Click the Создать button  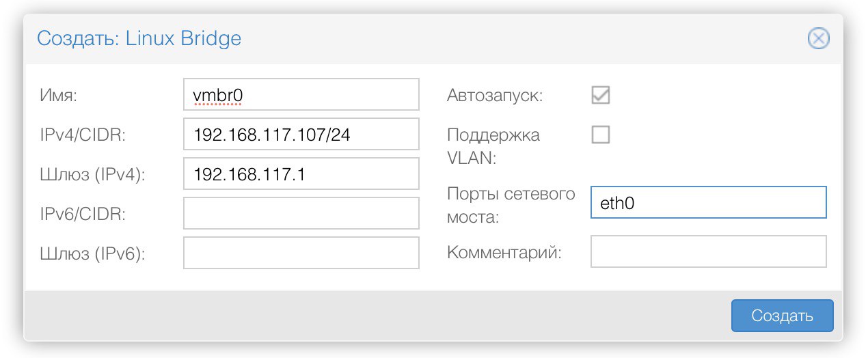782,316
